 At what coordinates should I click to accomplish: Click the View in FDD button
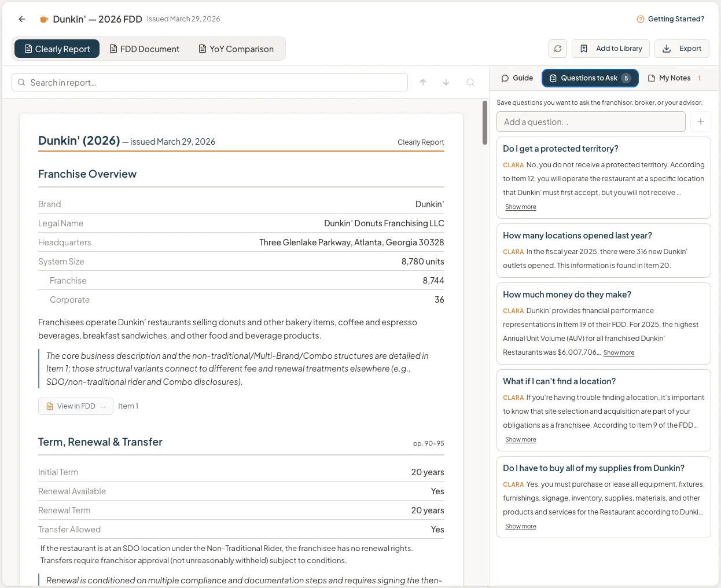coord(76,406)
